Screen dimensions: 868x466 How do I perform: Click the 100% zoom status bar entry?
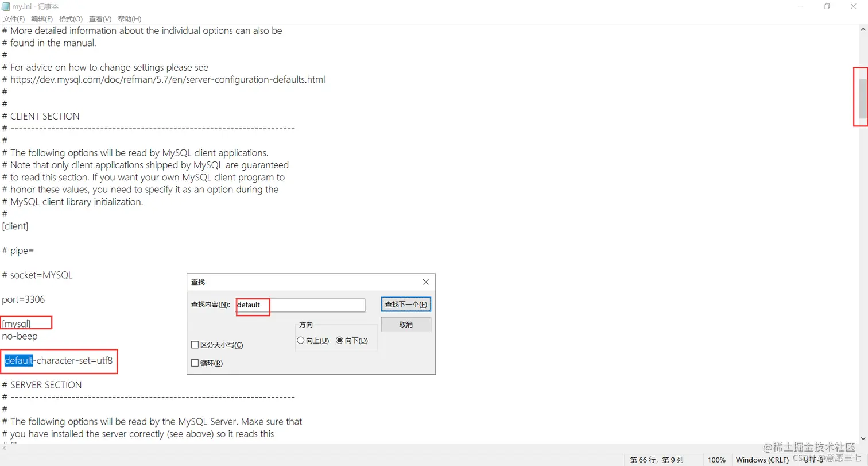(x=716, y=460)
